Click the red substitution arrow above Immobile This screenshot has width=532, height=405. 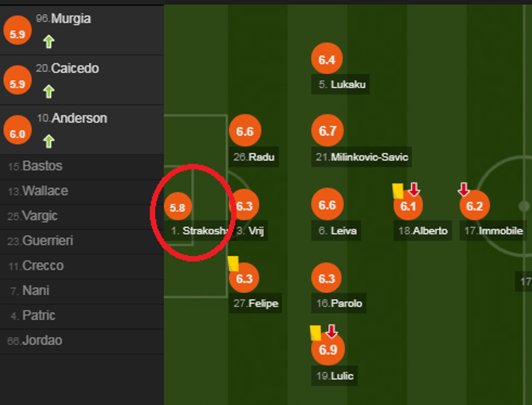463,190
